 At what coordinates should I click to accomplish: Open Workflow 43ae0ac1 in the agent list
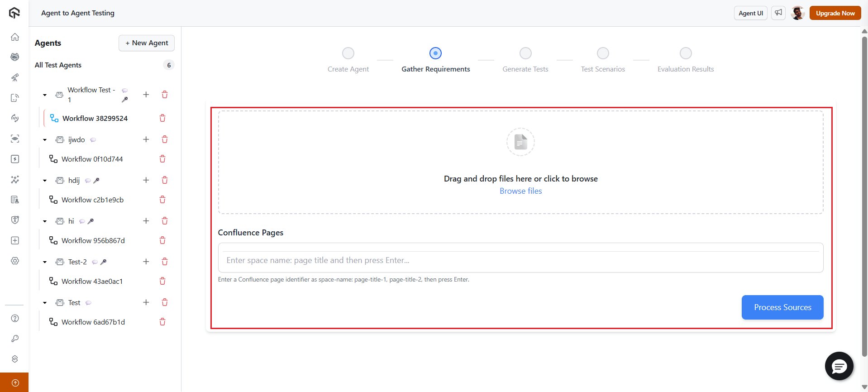point(92,281)
